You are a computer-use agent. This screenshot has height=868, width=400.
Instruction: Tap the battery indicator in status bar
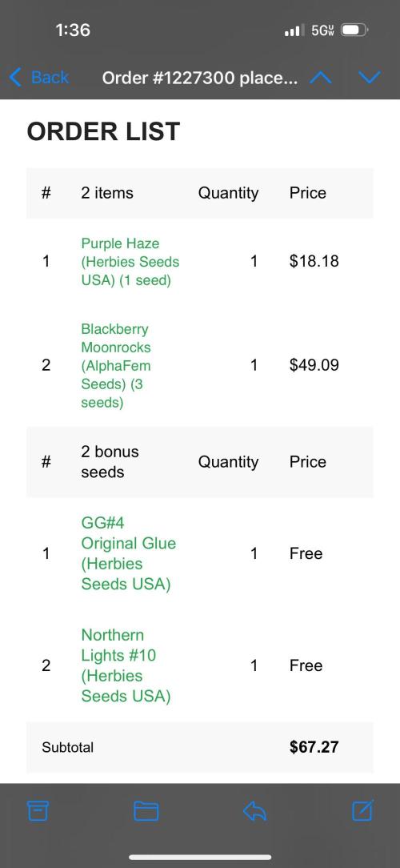[354, 30]
